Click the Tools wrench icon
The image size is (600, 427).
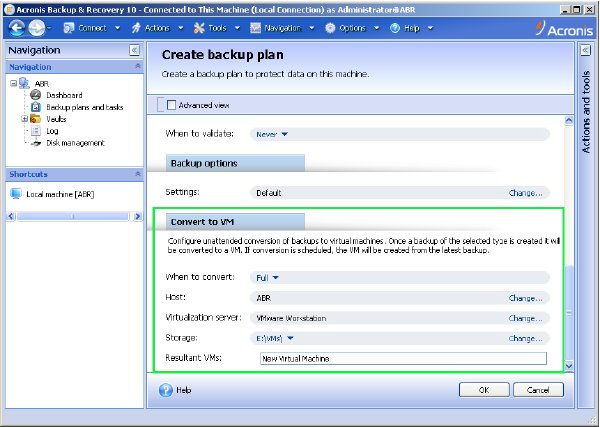coord(199,28)
